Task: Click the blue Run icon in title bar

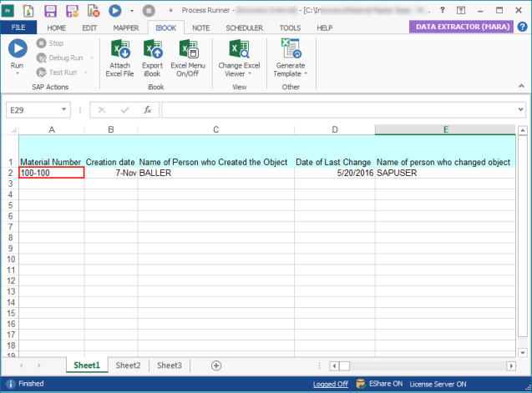Action: 115,11
